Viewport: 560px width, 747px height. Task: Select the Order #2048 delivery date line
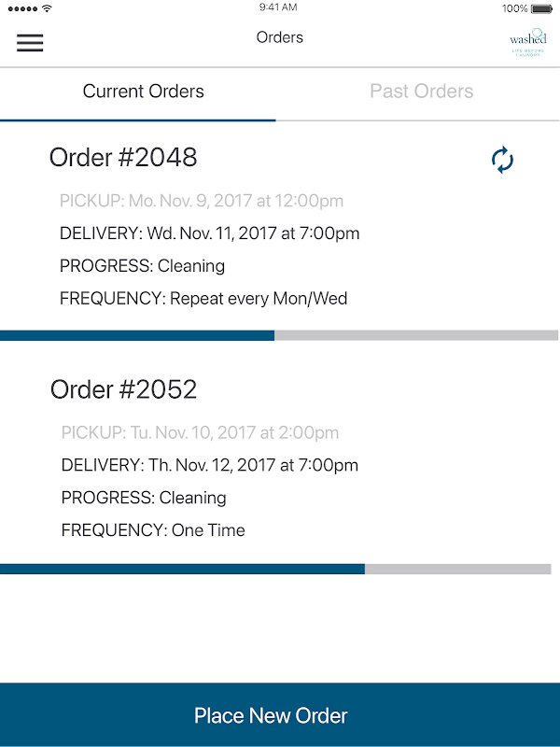(209, 233)
